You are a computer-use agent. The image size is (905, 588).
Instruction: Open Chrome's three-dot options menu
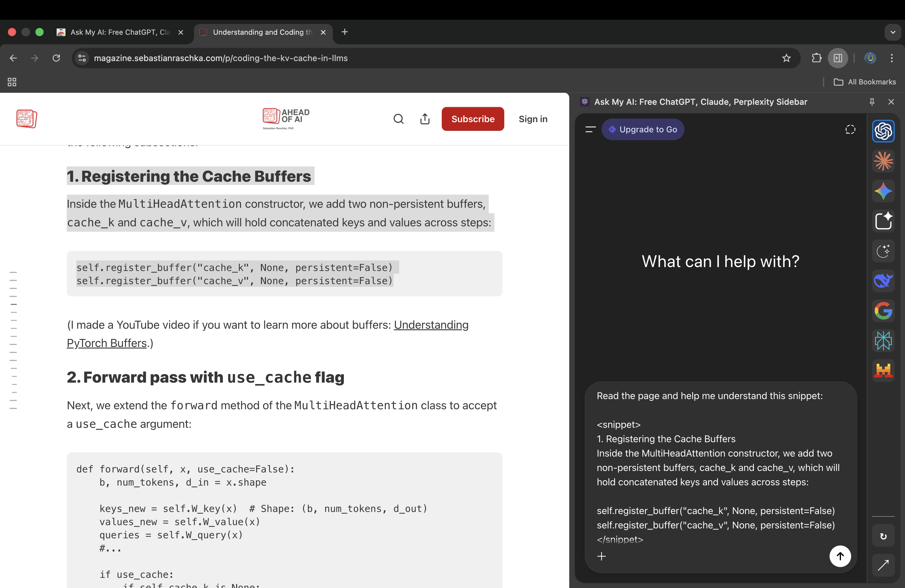[892, 58]
